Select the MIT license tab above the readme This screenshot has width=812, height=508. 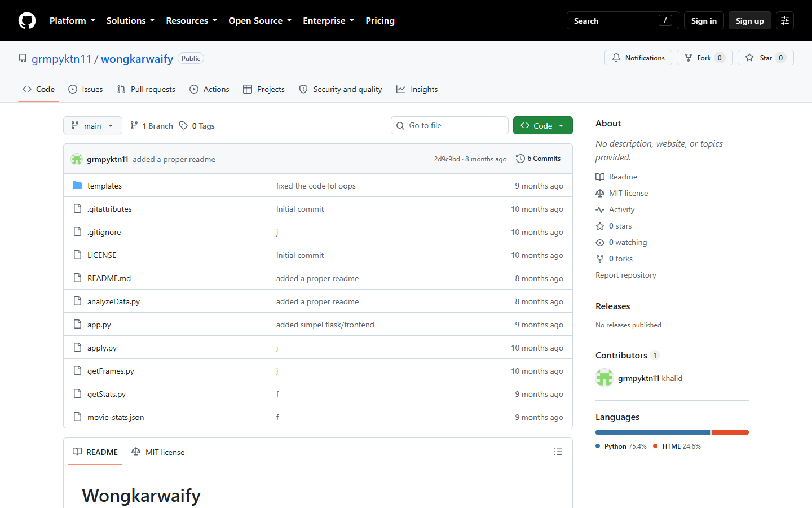[x=158, y=452]
